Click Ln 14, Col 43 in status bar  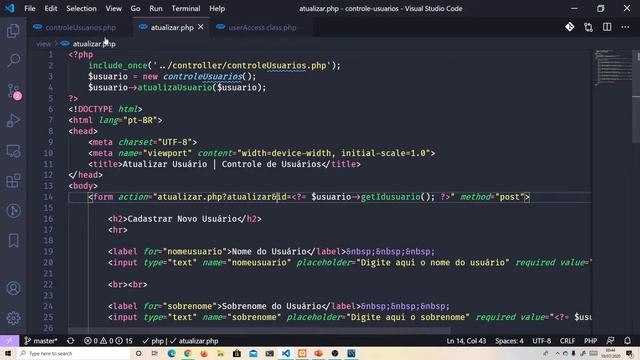tap(466, 340)
